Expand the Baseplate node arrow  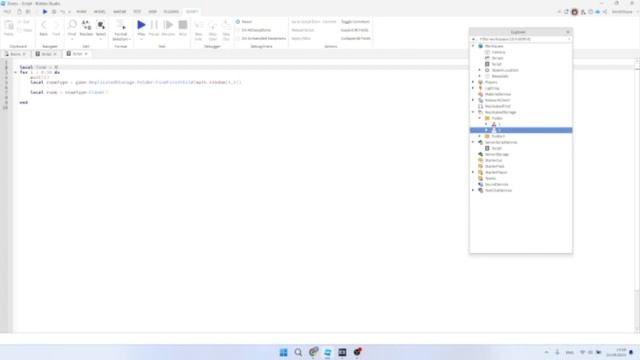480,76
